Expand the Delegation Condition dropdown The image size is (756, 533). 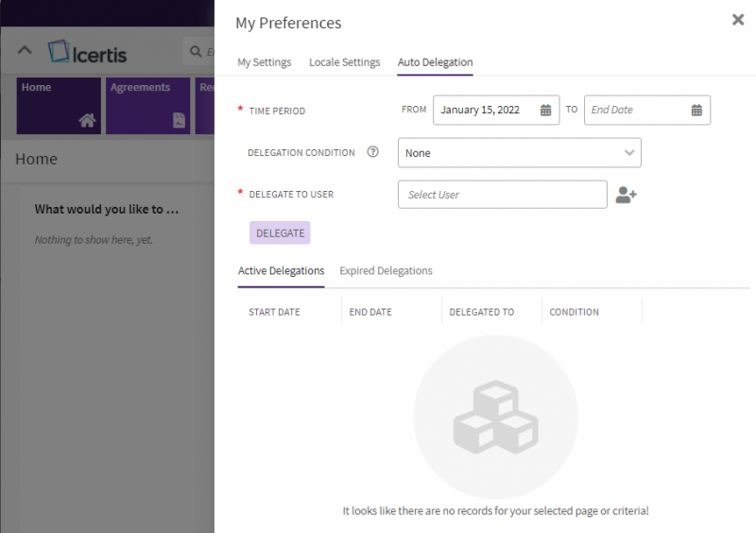click(x=519, y=153)
